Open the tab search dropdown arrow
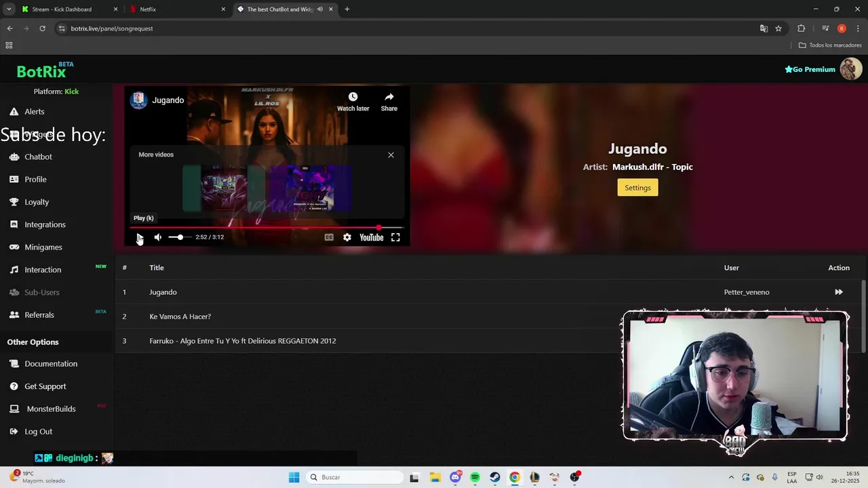Screen dimensions: 868x488 click(x=9, y=9)
